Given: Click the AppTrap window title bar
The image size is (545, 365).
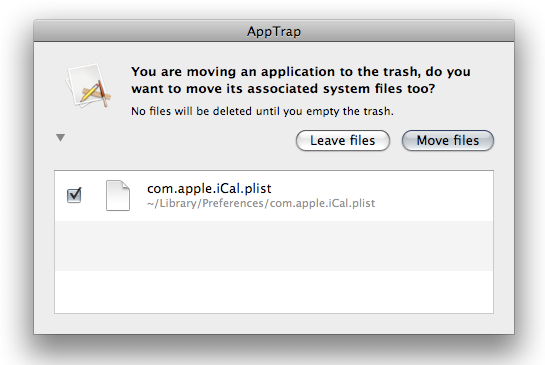Looking at the screenshot, I should click(274, 31).
